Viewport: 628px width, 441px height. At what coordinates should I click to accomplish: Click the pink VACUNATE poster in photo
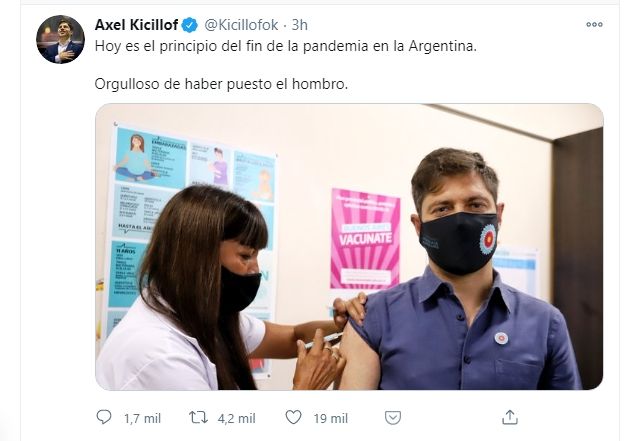pyautogui.click(x=365, y=239)
